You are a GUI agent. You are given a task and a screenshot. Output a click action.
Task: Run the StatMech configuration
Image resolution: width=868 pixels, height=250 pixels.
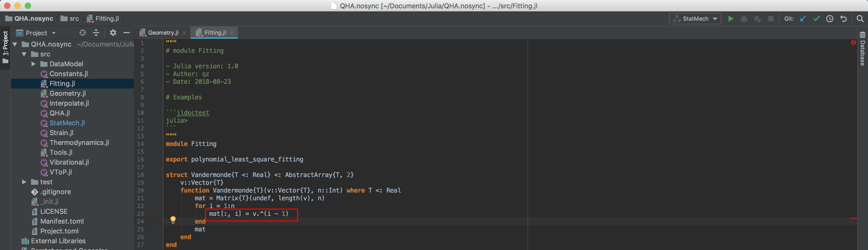coord(731,19)
